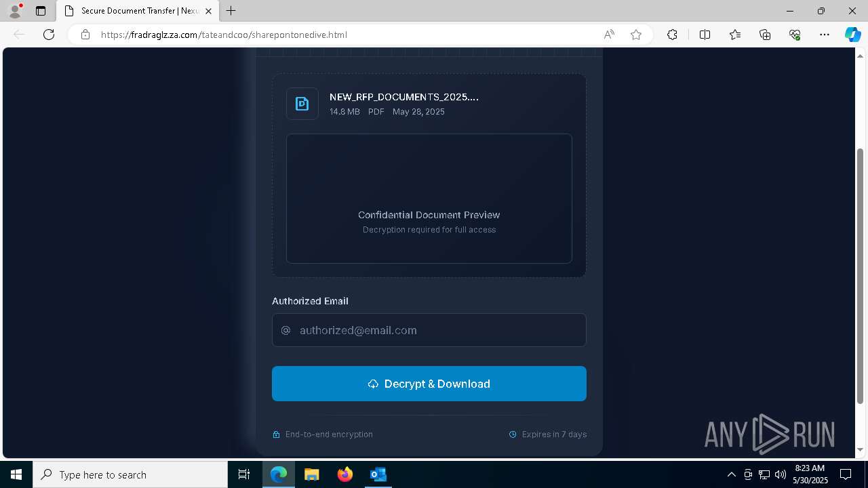Viewport: 868px width, 488px height.
Task: Open Microsoft Edge from the taskbar
Action: [279, 474]
